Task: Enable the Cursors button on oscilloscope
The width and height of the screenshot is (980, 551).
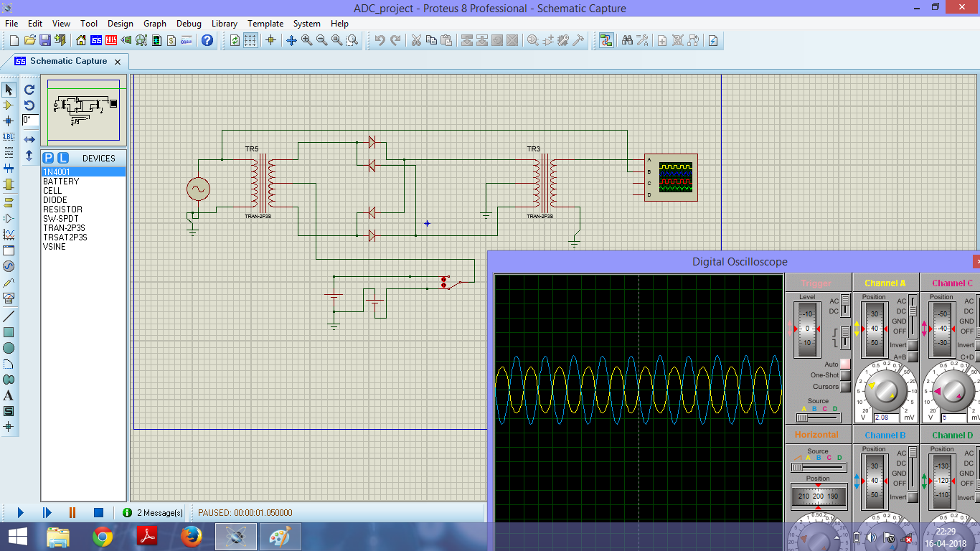Action: click(845, 387)
